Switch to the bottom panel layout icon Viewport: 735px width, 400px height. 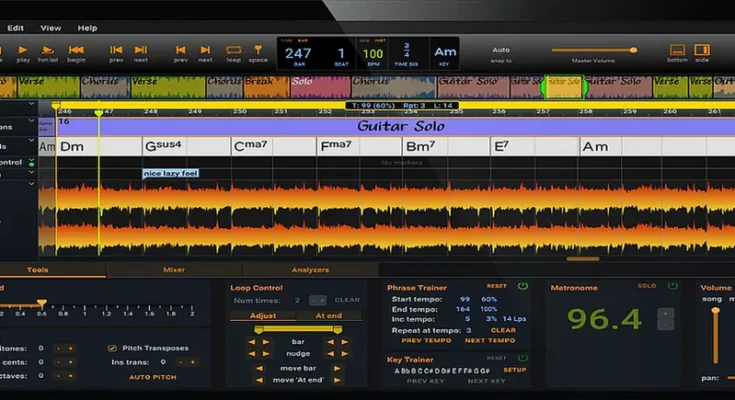677,50
